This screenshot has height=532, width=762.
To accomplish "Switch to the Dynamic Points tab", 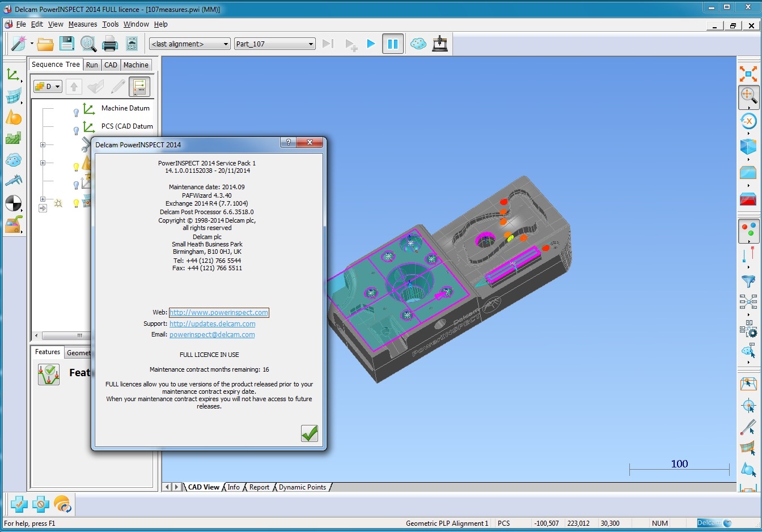I will pos(302,487).
